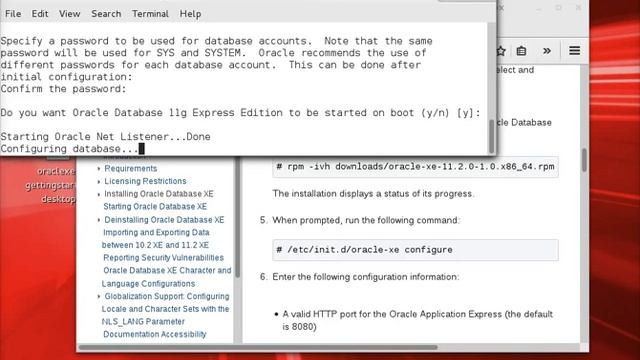Open Importing and Exporting Data link
This screenshot has width=640, height=360.
click(156, 238)
